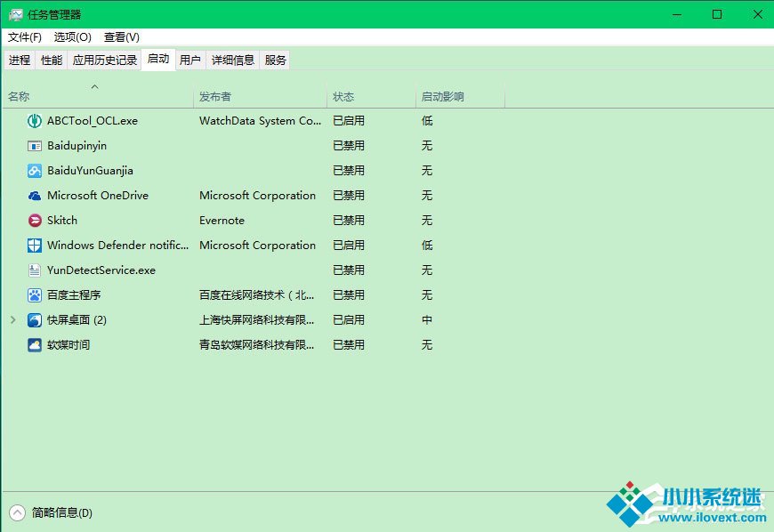Switch to the 应用历史记录 tab

tap(105, 60)
